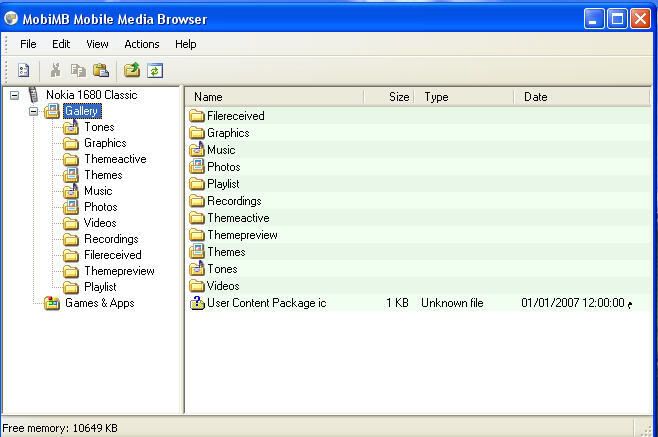658x437 pixels.
Task: Click the Graphics folder icon in file list
Action: pos(196,133)
